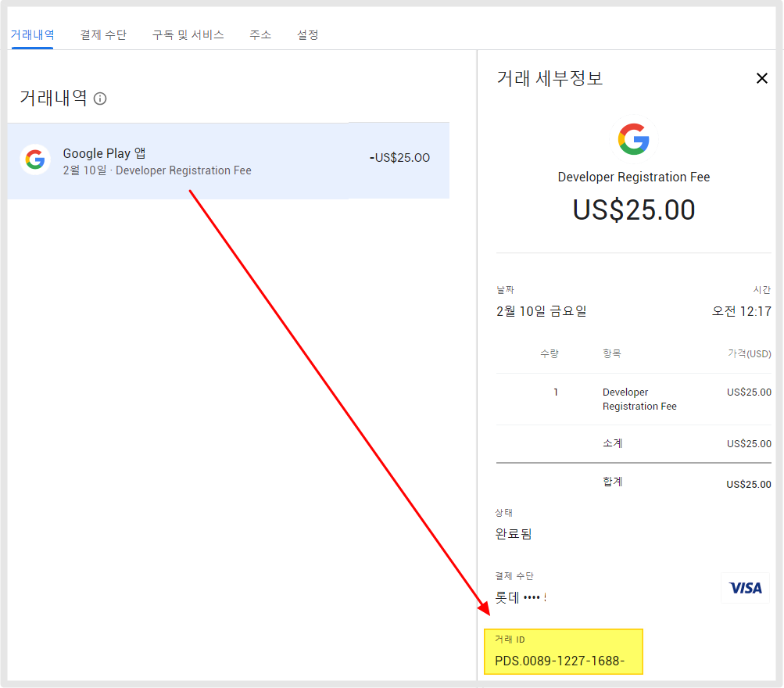Click the 거래 ID label
Image resolution: width=784 pixels, height=688 pixels.
click(x=510, y=640)
